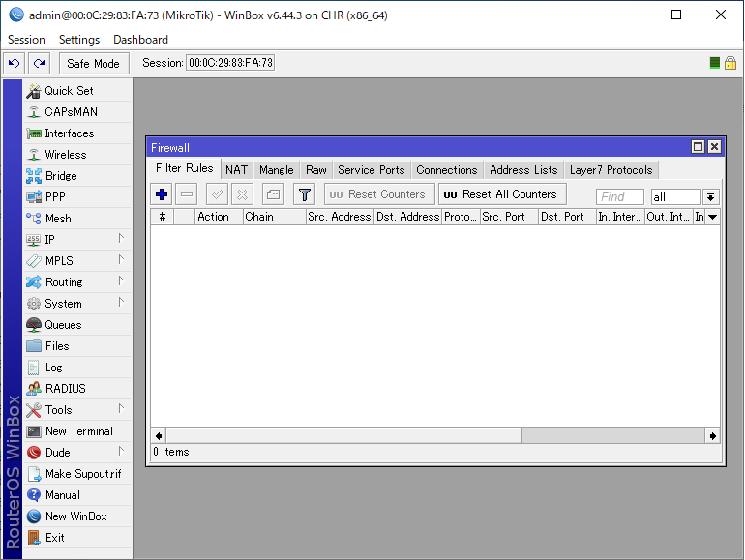This screenshot has width=745, height=560.
Task: Add a new firewall rule with plus icon
Action: (162, 194)
